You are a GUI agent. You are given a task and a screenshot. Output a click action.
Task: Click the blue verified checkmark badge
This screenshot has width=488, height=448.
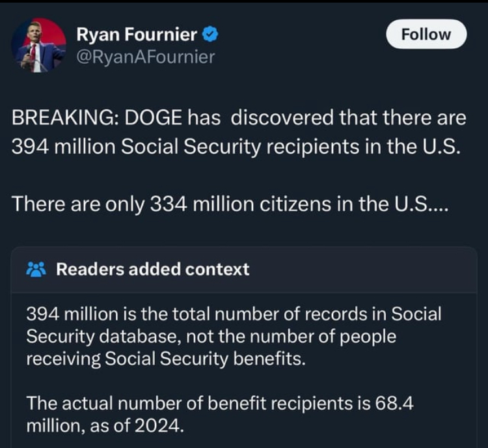pyautogui.click(x=210, y=35)
